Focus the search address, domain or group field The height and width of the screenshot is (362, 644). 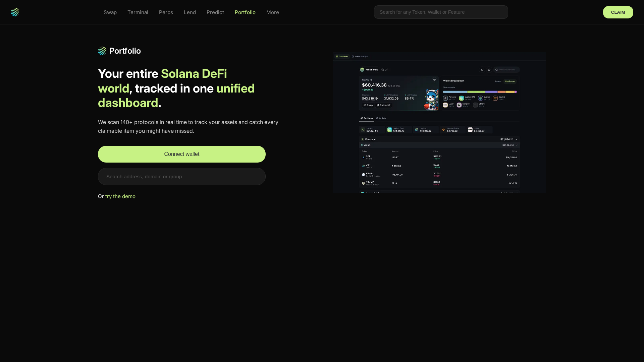pyautogui.click(x=182, y=177)
